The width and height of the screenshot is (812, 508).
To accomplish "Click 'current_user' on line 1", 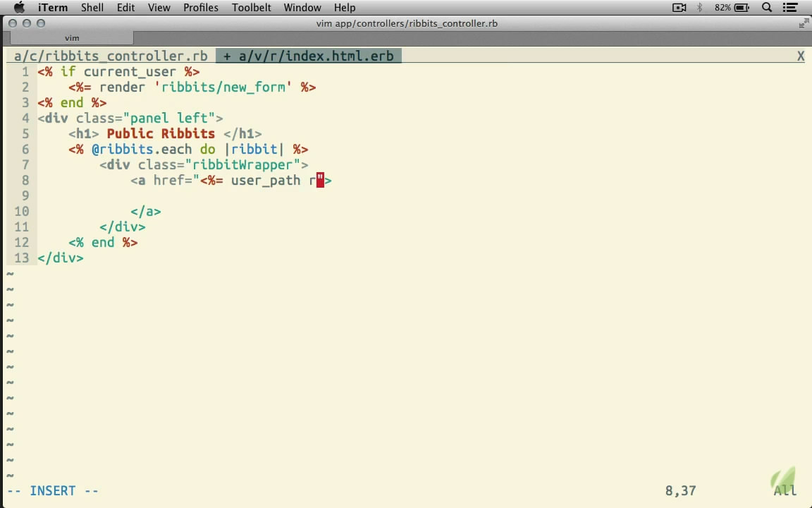I will 130,71.
